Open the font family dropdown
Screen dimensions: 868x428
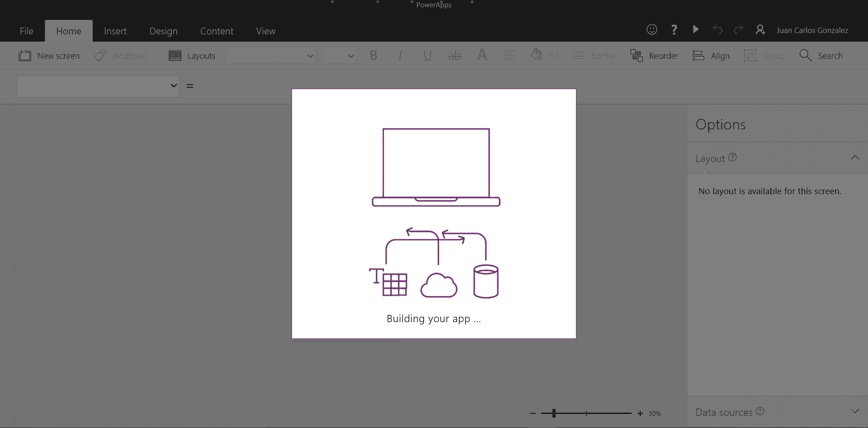pos(271,56)
